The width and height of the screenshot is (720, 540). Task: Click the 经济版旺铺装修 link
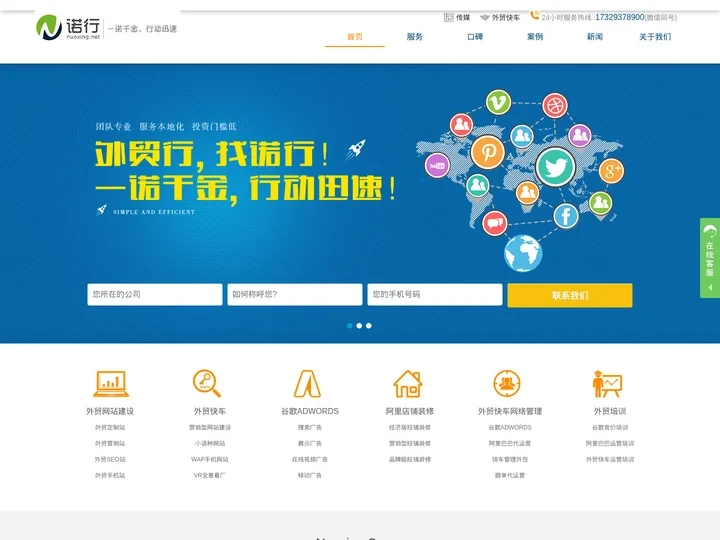point(410,427)
